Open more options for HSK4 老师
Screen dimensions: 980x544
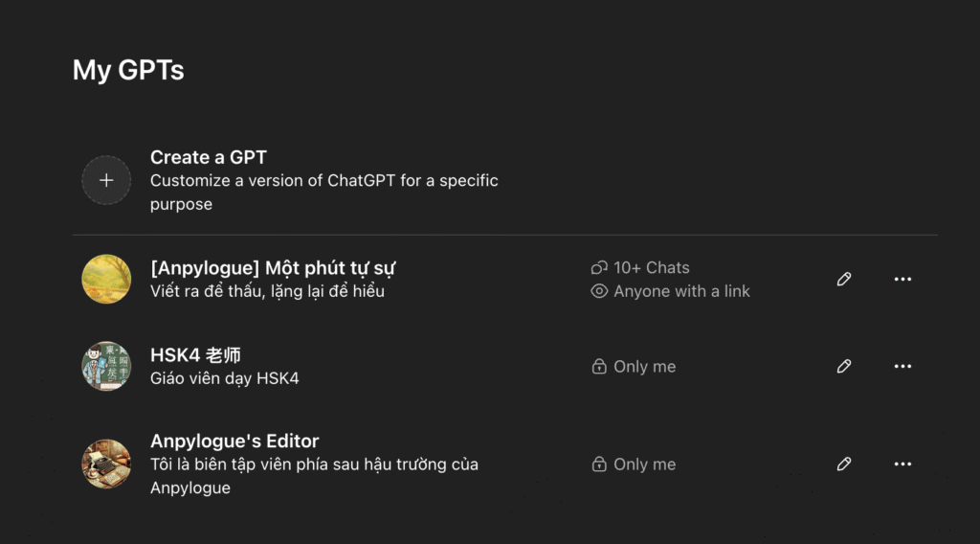pyautogui.click(x=902, y=366)
